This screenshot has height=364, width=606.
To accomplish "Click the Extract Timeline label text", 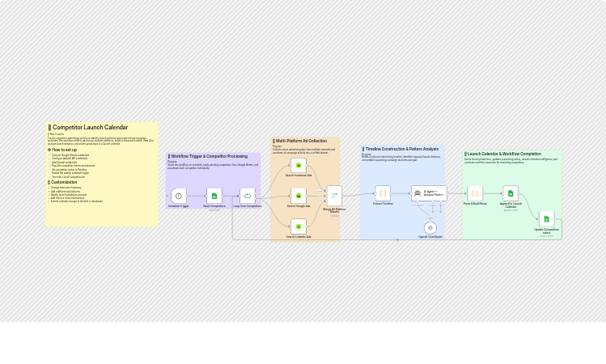I will [x=383, y=203].
